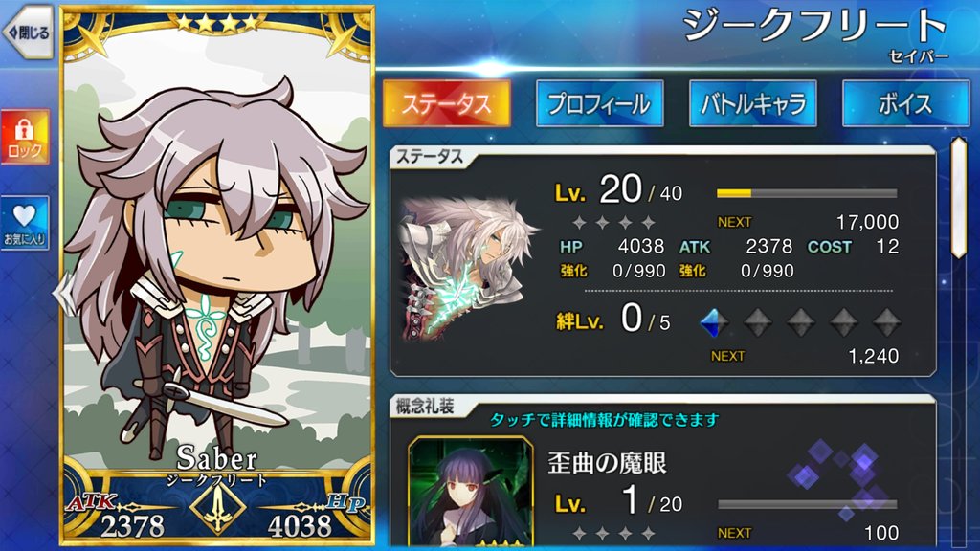Open the 歪曲の魔眼 craft essence thumbnail
The image size is (980, 551).
[470, 492]
